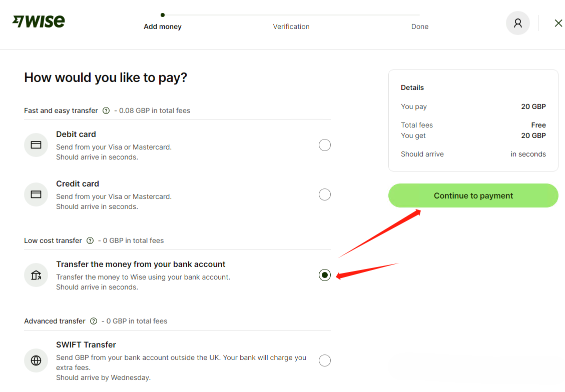Click the Done step label

pos(420,26)
